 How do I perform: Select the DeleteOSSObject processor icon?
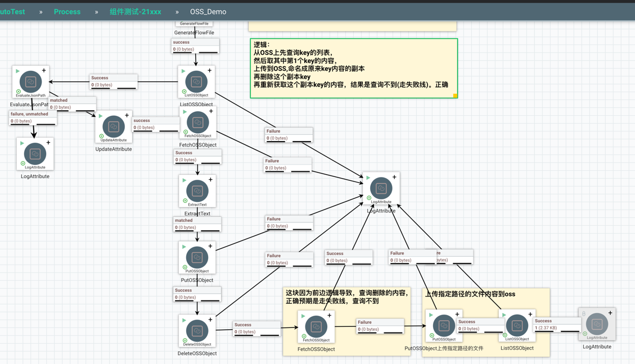point(197,331)
